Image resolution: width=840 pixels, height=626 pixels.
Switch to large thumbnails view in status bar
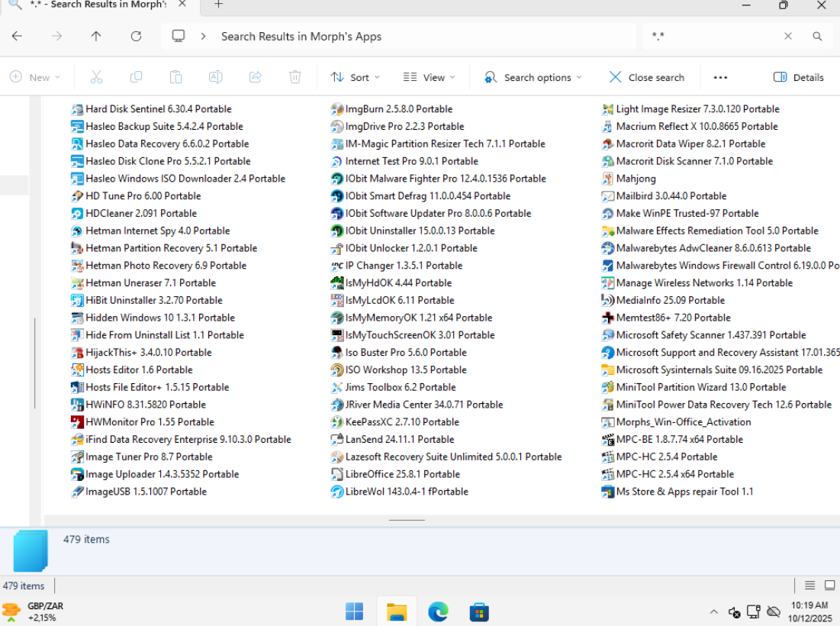(830, 586)
